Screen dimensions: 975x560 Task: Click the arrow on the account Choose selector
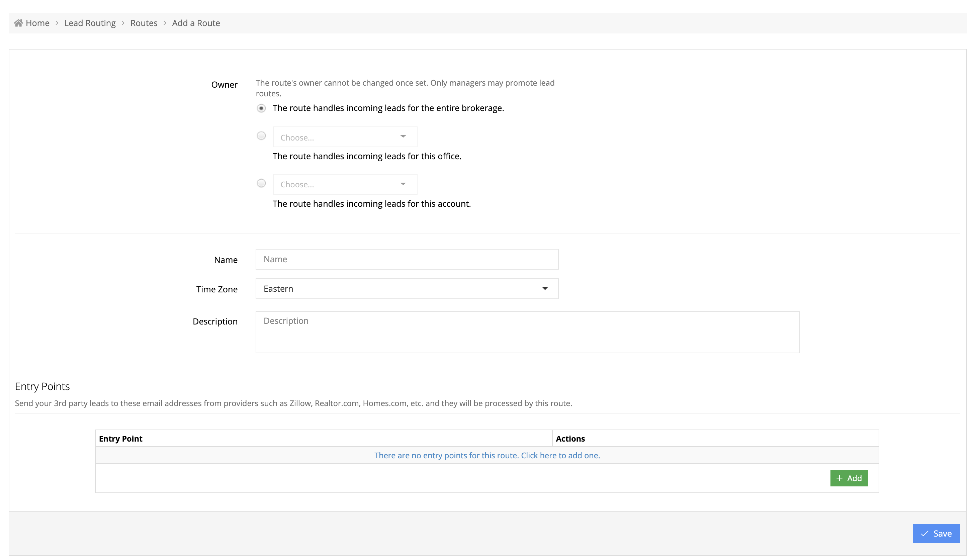tap(403, 184)
